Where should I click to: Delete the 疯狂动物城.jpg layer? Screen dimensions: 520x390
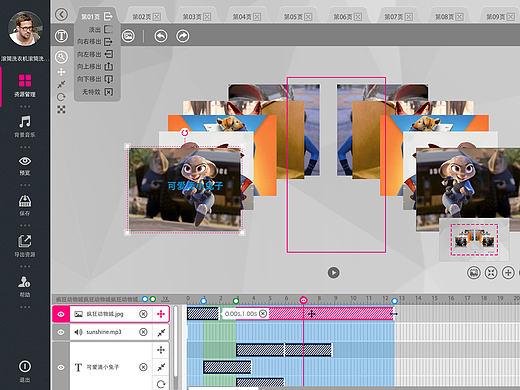click(143, 314)
